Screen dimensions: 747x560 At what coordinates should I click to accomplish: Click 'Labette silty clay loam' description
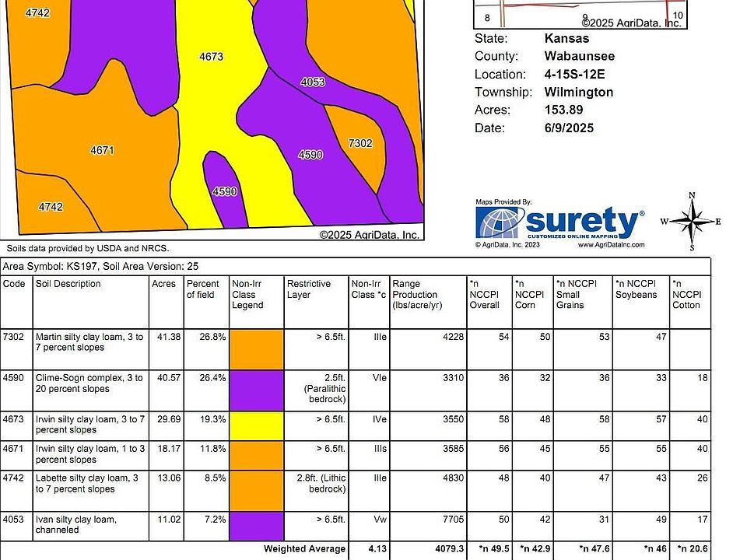[x=86, y=483]
